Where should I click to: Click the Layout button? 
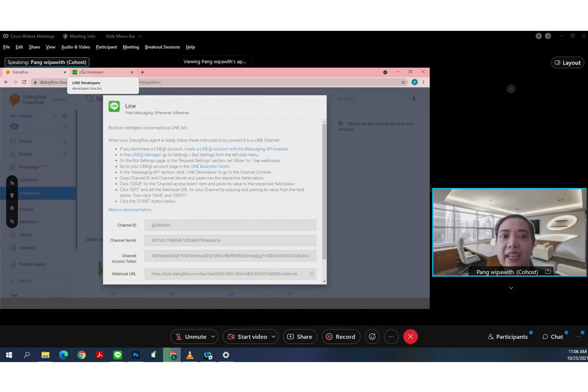coord(567,63)
